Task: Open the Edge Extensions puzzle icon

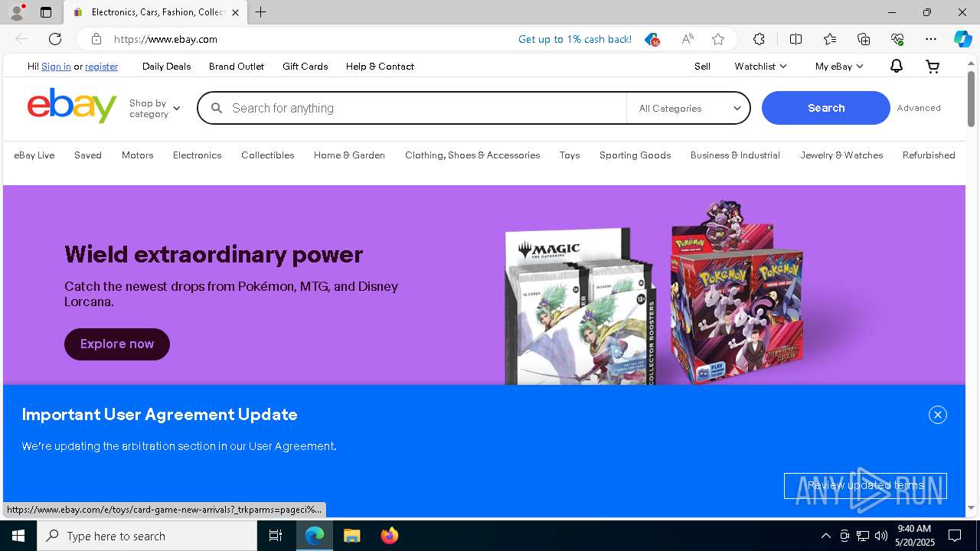Action: 759,39
